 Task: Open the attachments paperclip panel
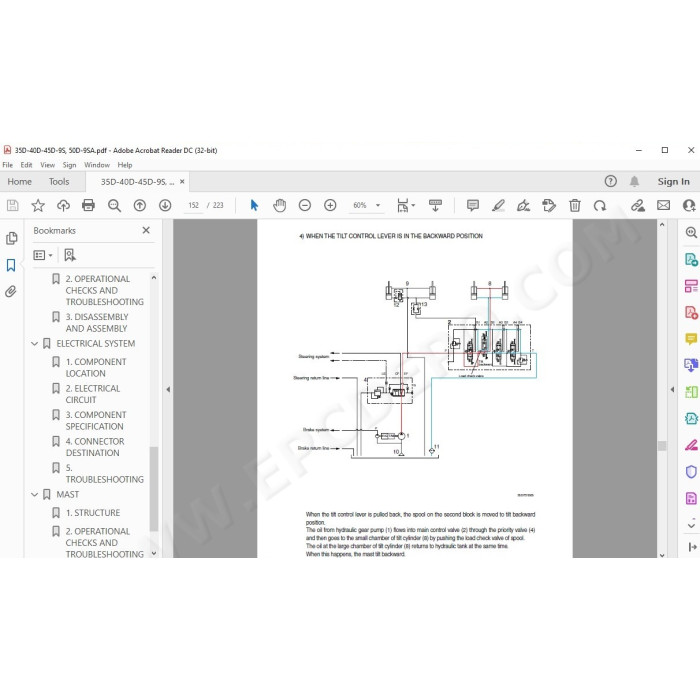[x=11, y=292]
